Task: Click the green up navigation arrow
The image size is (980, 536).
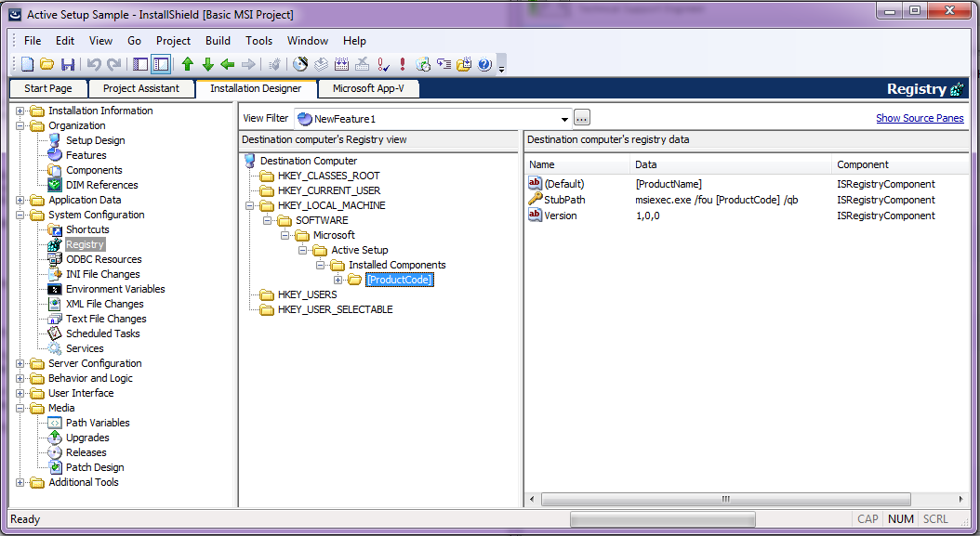Action: point(186,64)
